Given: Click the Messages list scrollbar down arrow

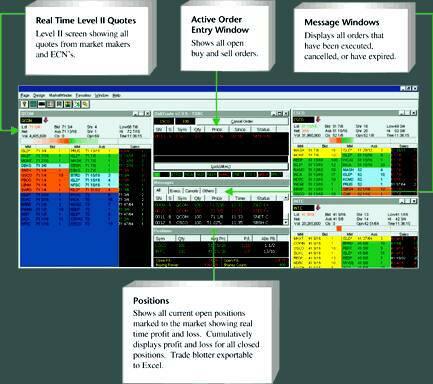Looking at the screenshot, I should click(286, 222).
